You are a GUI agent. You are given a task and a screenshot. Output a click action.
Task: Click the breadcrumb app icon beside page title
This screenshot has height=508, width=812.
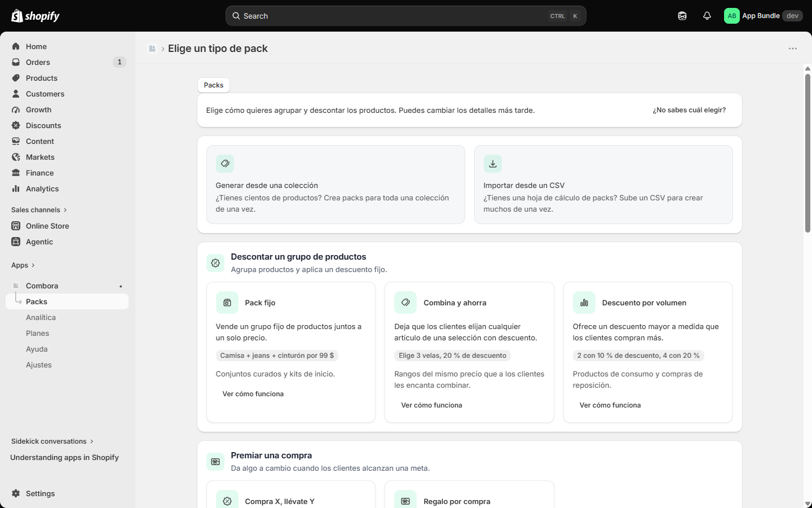(152, 49)
